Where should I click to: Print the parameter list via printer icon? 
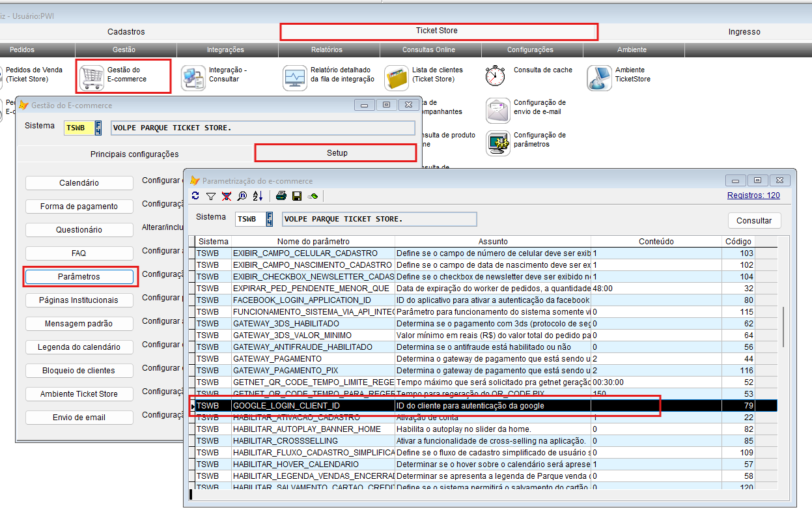(x=281, y=195)
